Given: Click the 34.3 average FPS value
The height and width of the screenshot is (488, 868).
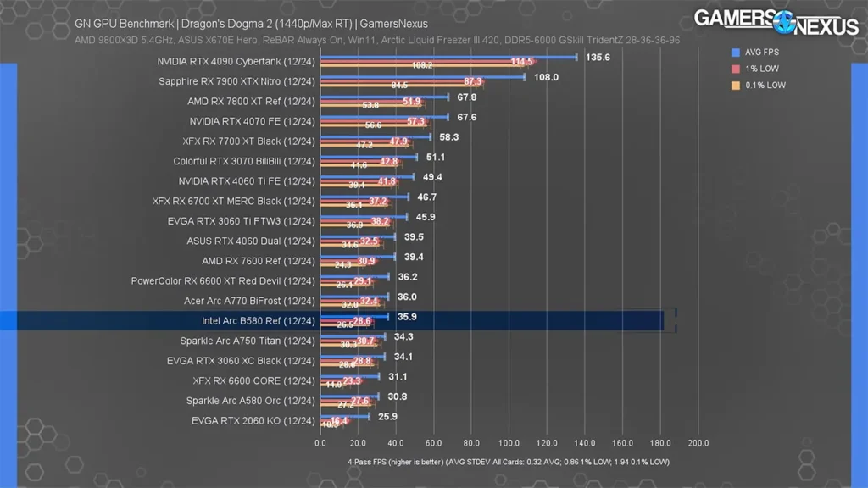Looking at the screenshot, I should 403,336.
